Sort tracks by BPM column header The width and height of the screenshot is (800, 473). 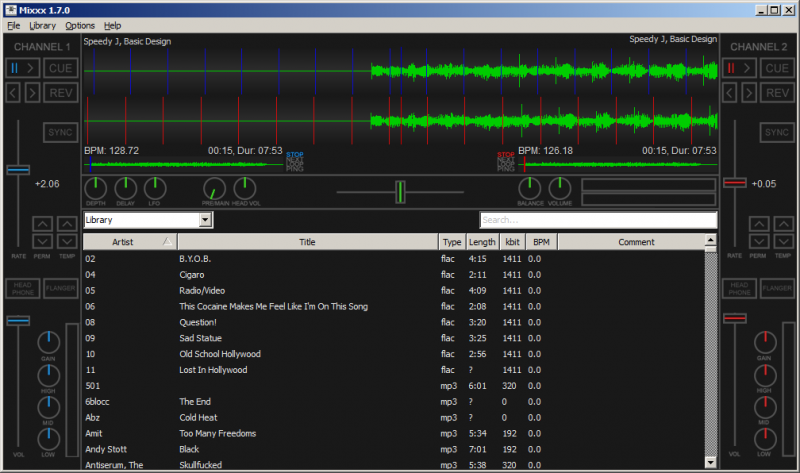541,242
